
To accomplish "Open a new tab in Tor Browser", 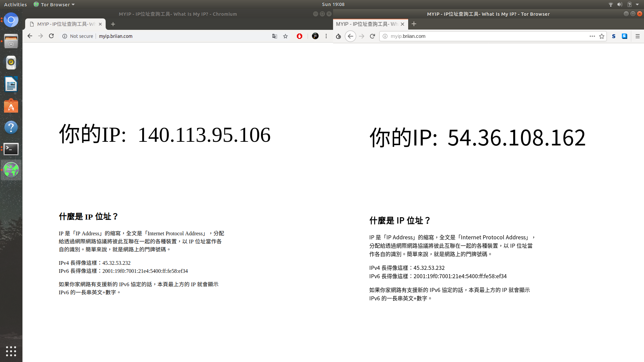I will coord(414,24).
